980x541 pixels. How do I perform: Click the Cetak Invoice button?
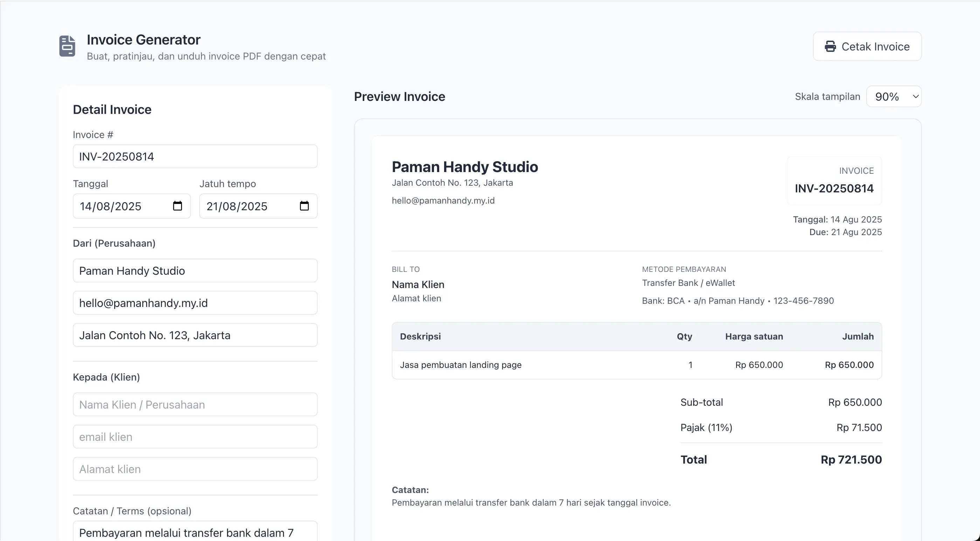point(867,47)
